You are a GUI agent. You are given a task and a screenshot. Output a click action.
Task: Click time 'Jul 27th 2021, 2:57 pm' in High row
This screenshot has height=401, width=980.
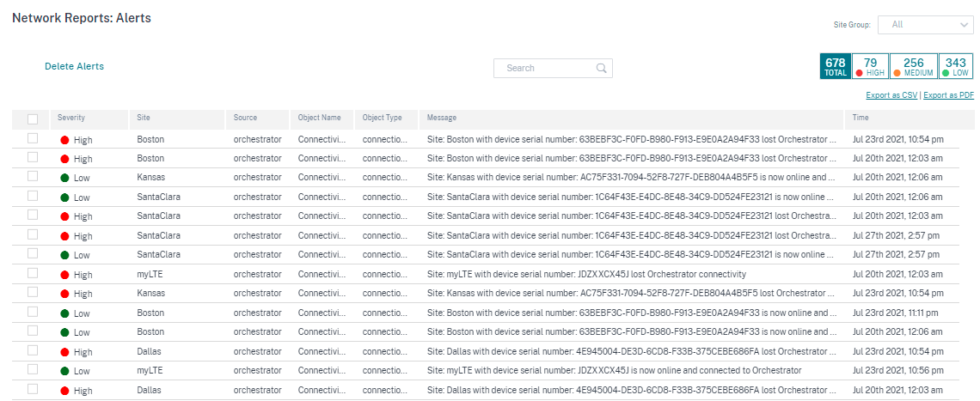pos(896,236)
